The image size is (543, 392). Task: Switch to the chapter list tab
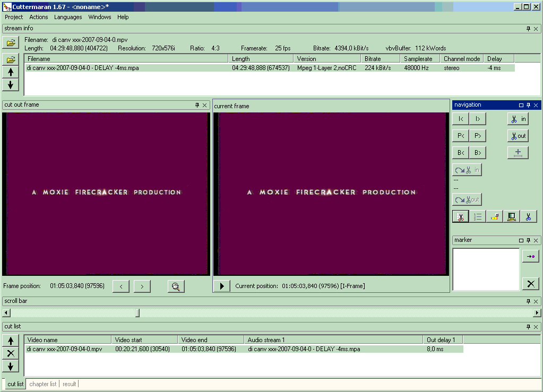(43, 384)
